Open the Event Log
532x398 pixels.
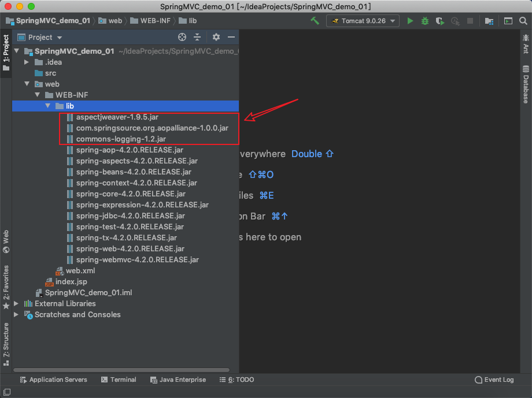(494, 380)
